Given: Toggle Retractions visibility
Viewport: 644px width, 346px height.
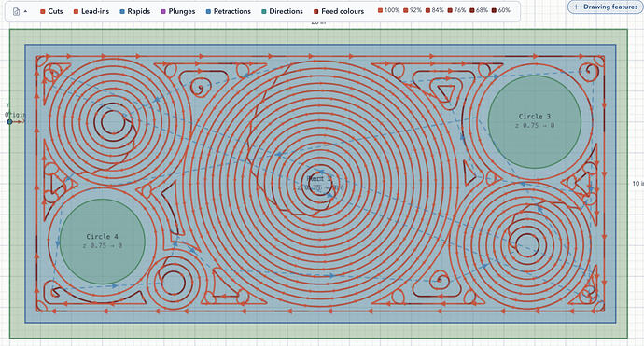Looking at the screenshot, I should [x=228, y=11].
